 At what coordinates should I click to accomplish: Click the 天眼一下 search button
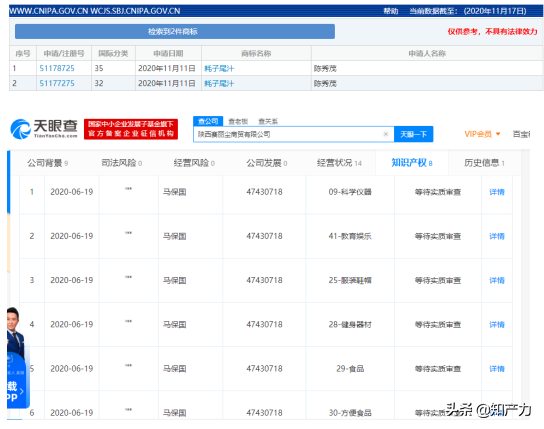pos(413,134)
